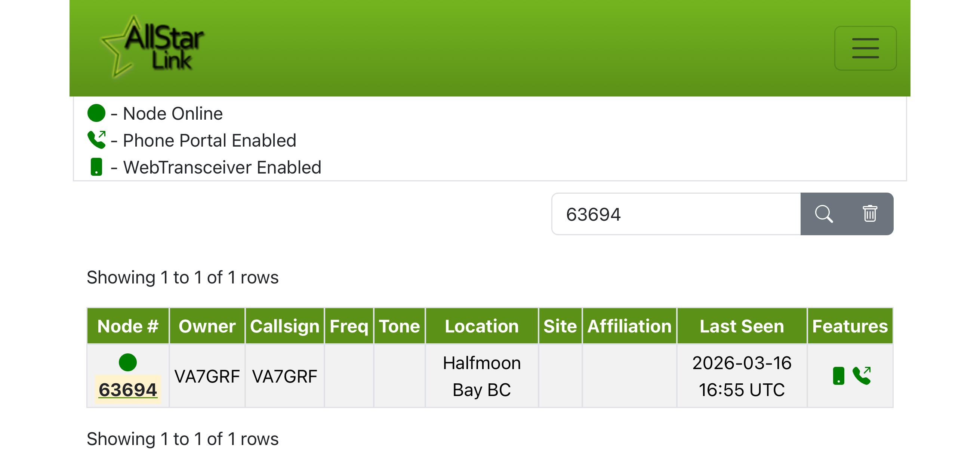
Task: Click the Halfmoon Bay BC location cell
Action: point(482,376)
